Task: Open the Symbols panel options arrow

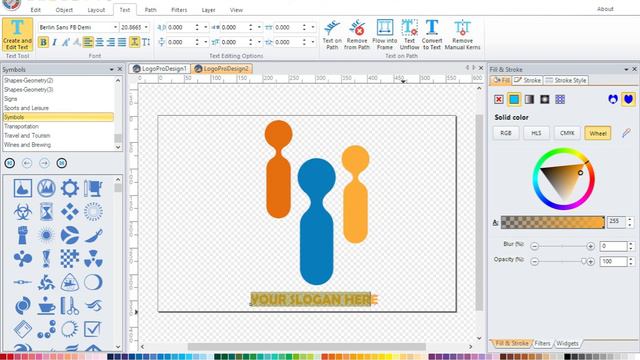Action: coord(111,69)
